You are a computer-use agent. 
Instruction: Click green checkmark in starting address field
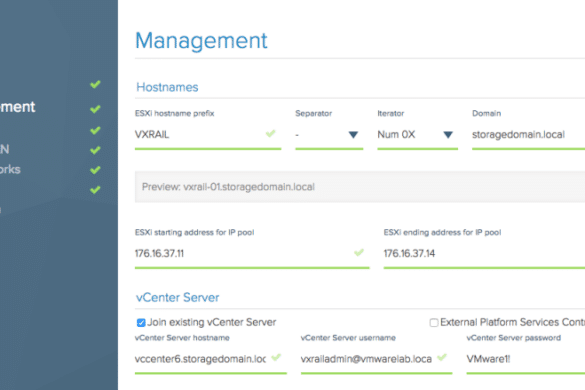359,253
